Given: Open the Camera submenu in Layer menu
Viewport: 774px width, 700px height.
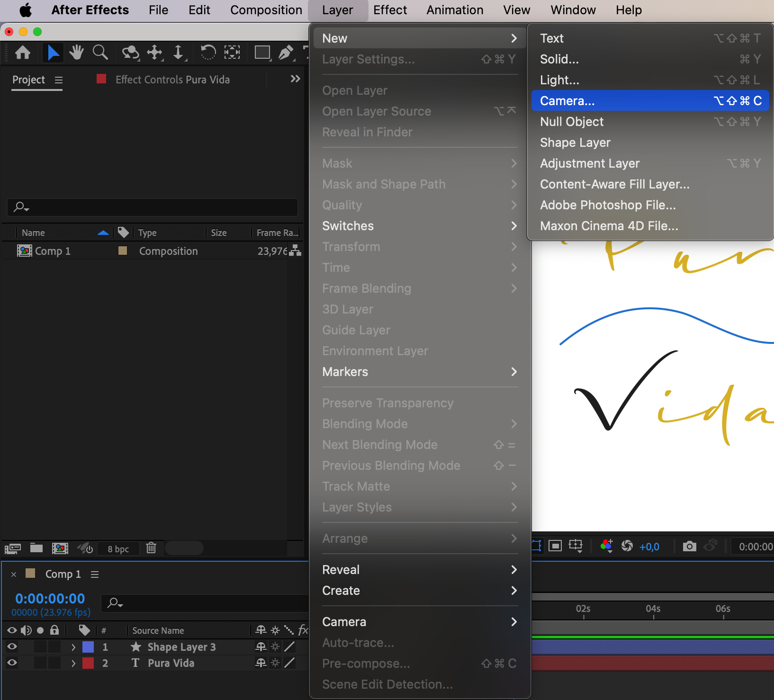Looking at the screenshot, I should [420, 622].
